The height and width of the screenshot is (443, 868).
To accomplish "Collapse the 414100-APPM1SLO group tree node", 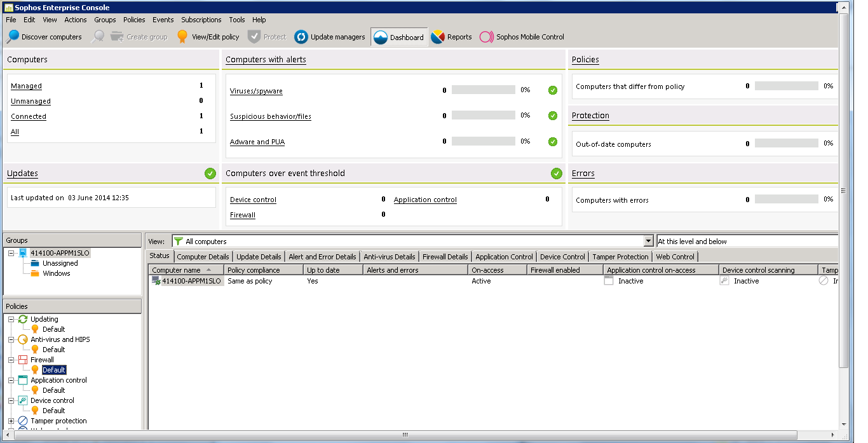I will (11, 253).
